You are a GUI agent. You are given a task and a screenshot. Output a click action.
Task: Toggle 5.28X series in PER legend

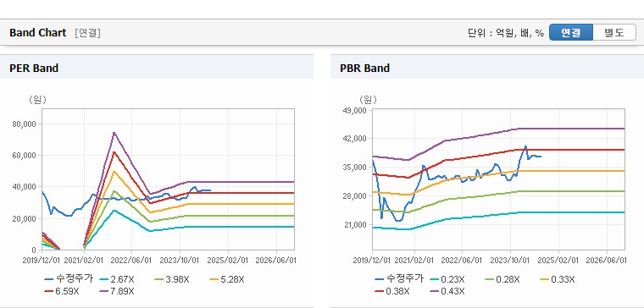[227, 279]
